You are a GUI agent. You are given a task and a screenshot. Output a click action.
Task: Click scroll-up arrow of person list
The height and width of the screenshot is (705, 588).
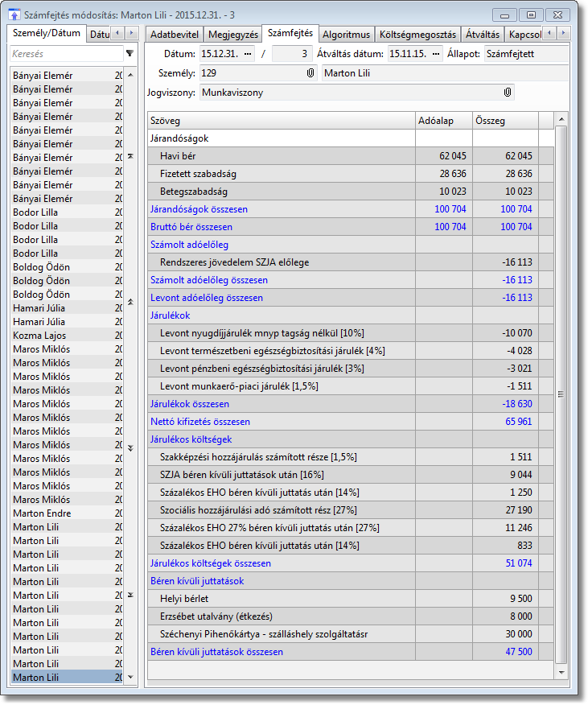pos(130,75)
